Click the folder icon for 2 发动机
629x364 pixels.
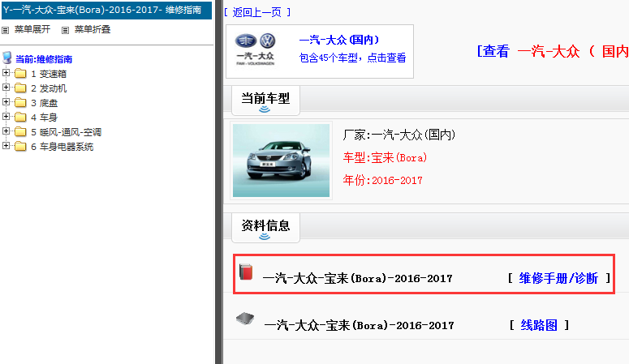coord(20,88)
